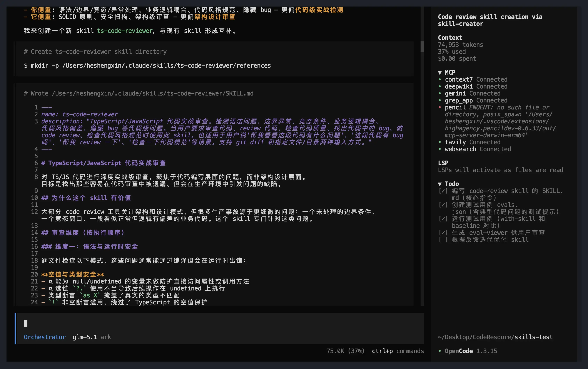Check the unchecked 根据反馈迭代优化 skill todo
588x369 pixels.
pyautogui.click(x=443, y=240)
